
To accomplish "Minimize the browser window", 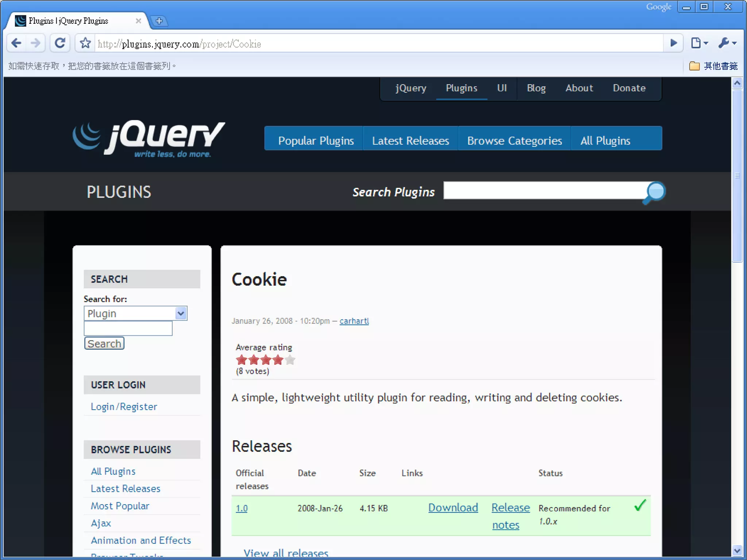I will (686, 7).
